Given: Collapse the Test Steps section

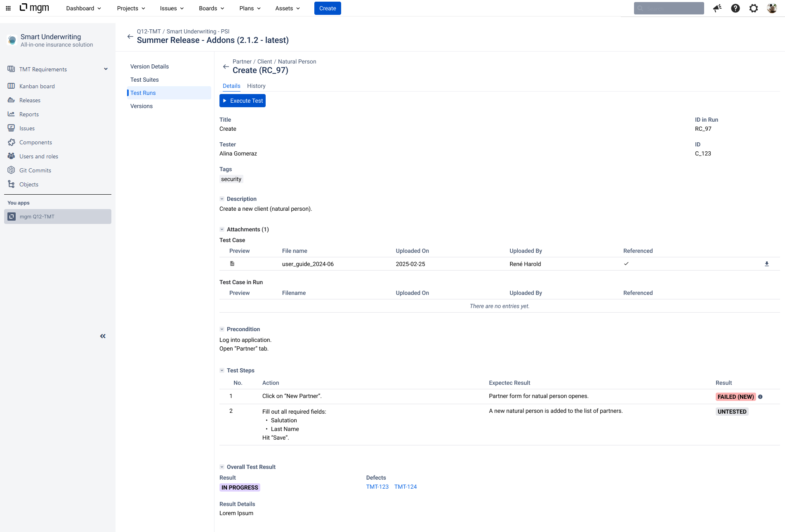Looking at the screenshot, I should tap(222, 370).
